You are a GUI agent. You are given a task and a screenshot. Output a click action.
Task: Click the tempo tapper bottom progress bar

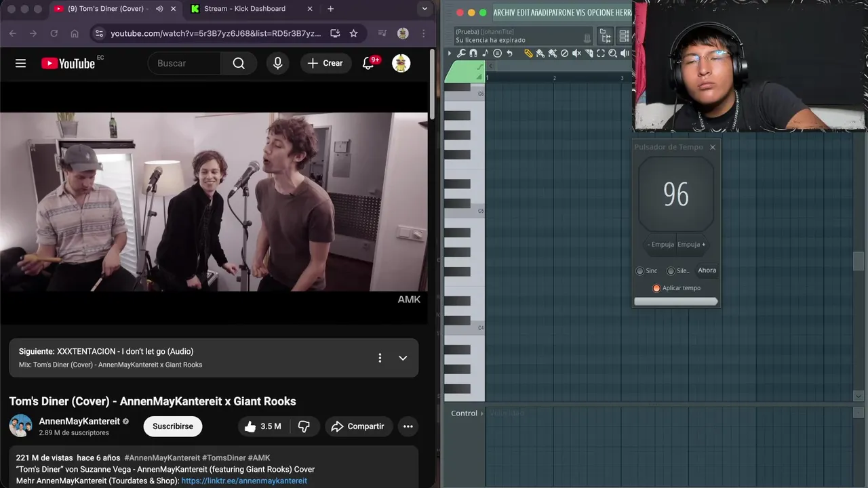(675, 302)
